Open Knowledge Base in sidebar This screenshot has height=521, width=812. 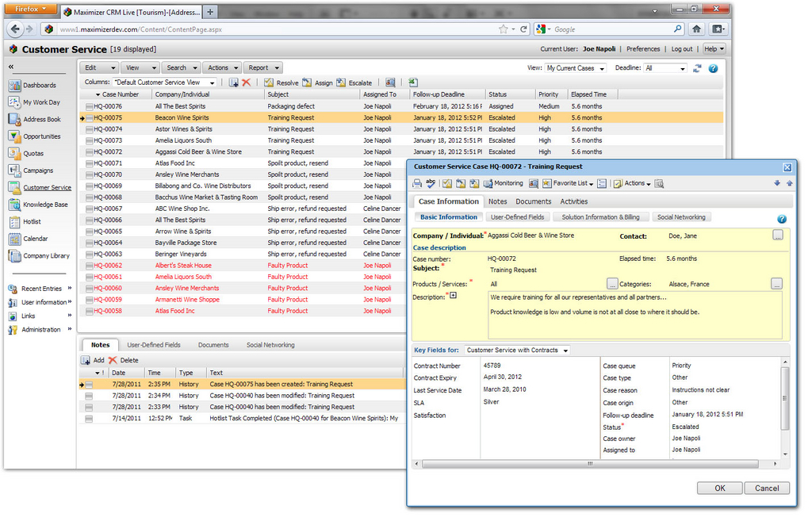38,205
